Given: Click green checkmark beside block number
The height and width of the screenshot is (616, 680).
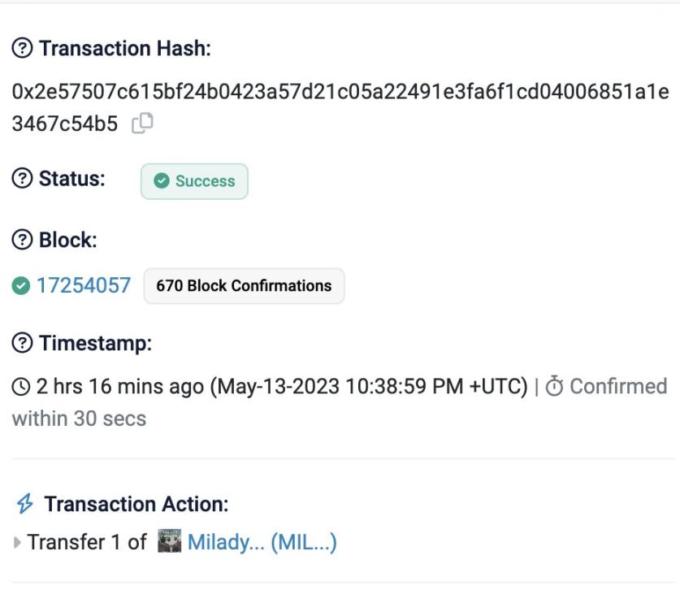Looking at the screenshot, I should [x=21, y=286].
